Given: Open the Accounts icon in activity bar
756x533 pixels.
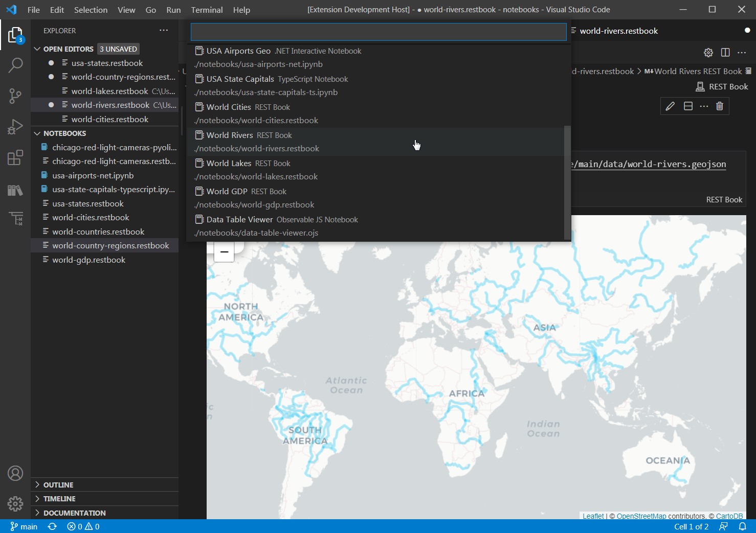Looking at the screenshot, I should click(15, 473).
